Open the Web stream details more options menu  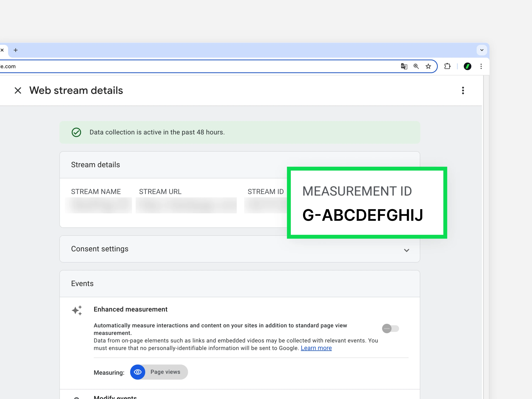point(463,90)
